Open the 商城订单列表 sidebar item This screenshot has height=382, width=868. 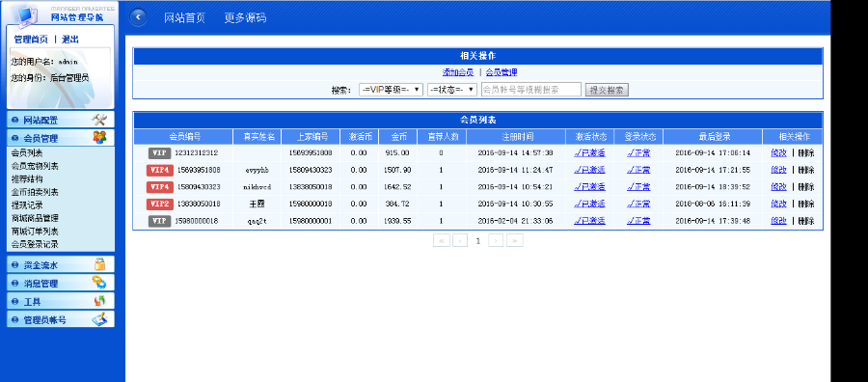pyautogui.click(x=35, y=232)
